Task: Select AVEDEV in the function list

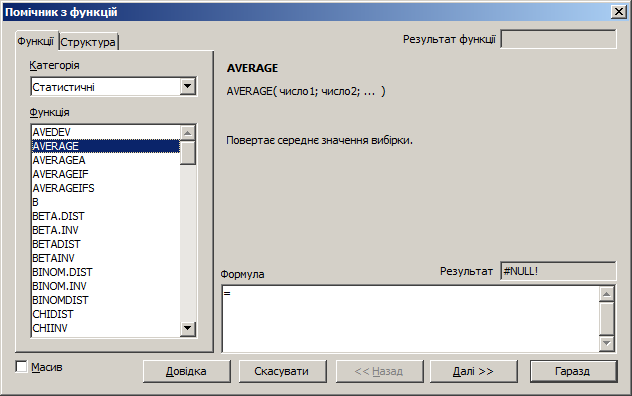Action: (106, 132)
